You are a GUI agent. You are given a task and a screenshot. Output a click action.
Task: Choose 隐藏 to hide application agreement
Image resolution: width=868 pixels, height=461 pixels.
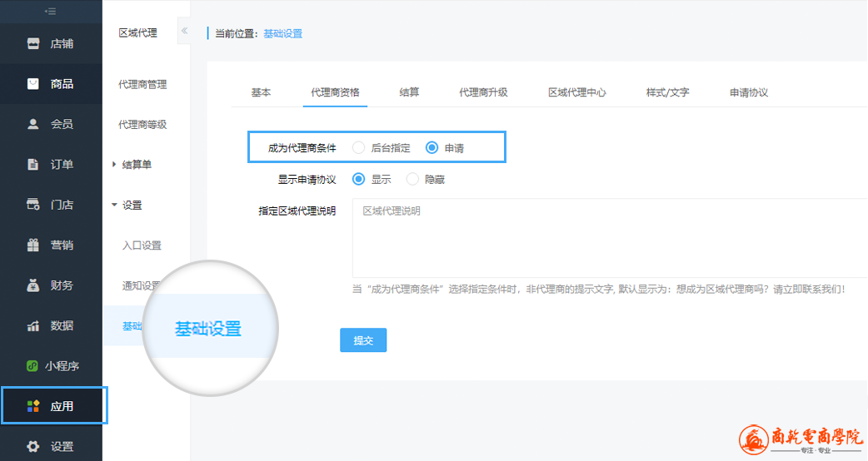412,179
